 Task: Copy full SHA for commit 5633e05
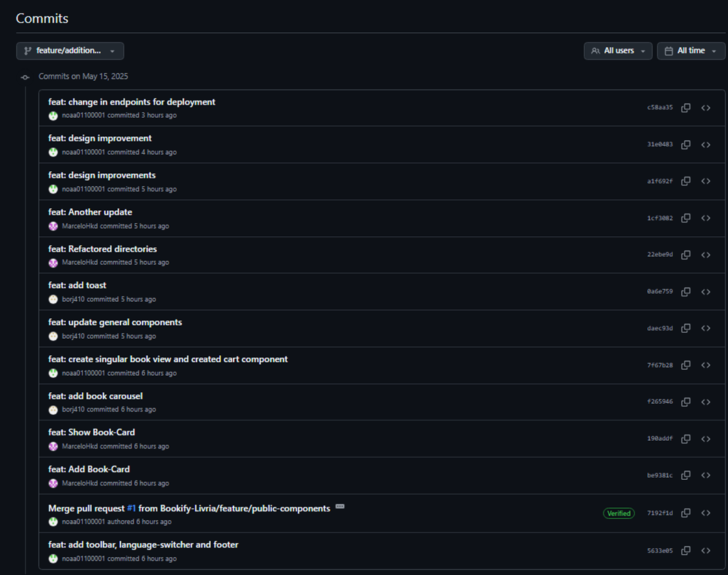coord(686,550)
